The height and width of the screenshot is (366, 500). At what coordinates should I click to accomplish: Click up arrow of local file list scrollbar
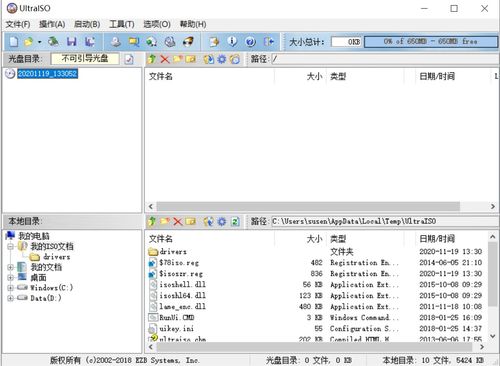[493, 237]
